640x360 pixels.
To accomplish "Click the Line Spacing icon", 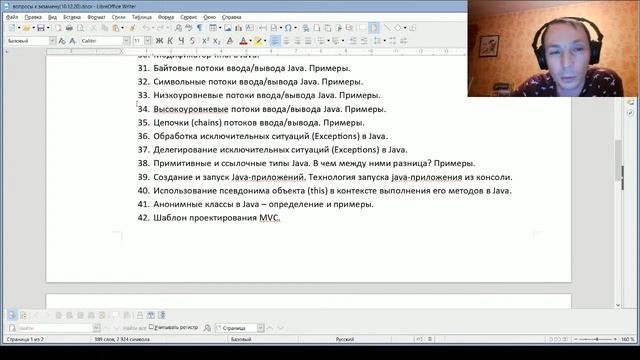I will [378, 41].
